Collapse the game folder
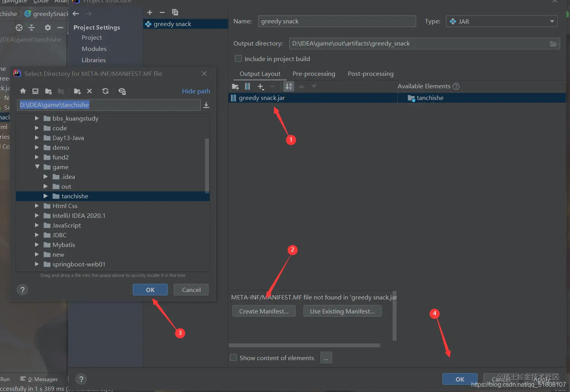This screenshot has height=392, width=570. (37, 167)
